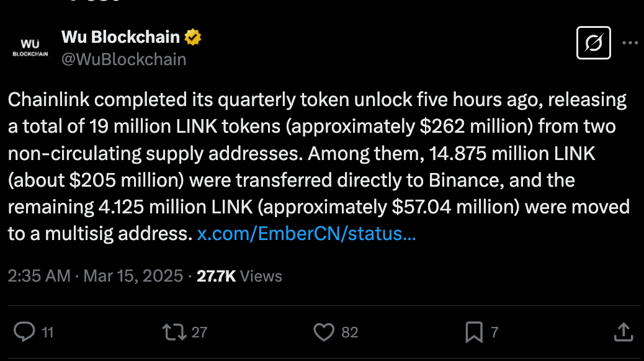Bookmark the tweet using the bookmark icon
The width and height of the screenshot is (644, 361).
(x=473, y=332)
